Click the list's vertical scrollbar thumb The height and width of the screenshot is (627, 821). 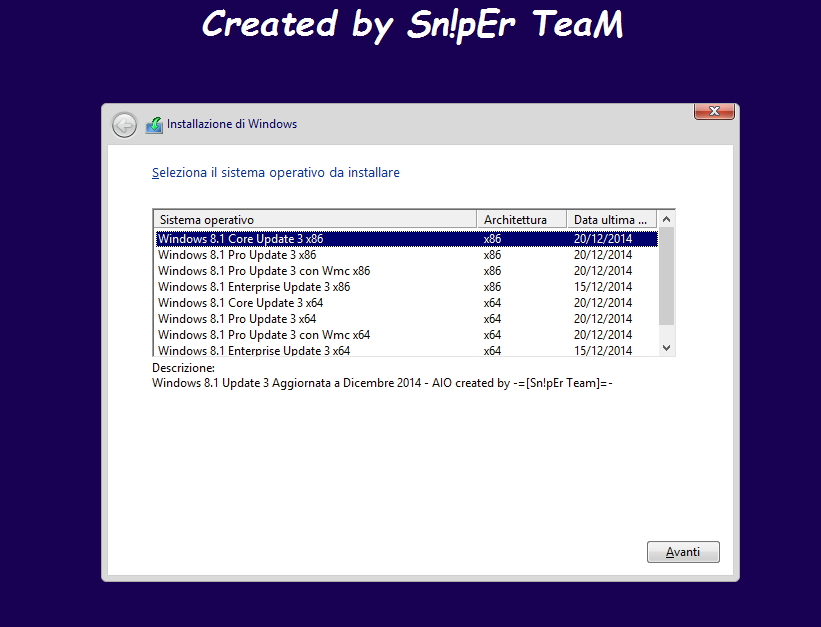667,276
